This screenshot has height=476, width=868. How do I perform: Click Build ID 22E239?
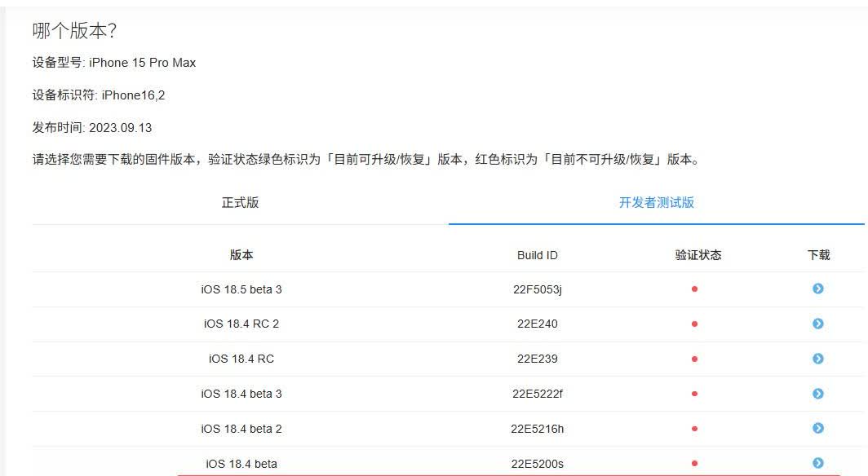pos(537,359)
